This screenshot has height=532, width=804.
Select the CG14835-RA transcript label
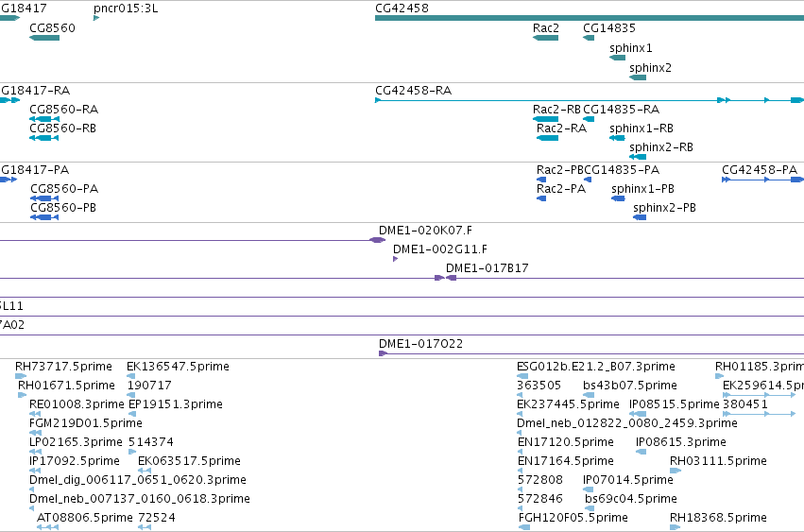pos(621,110)
